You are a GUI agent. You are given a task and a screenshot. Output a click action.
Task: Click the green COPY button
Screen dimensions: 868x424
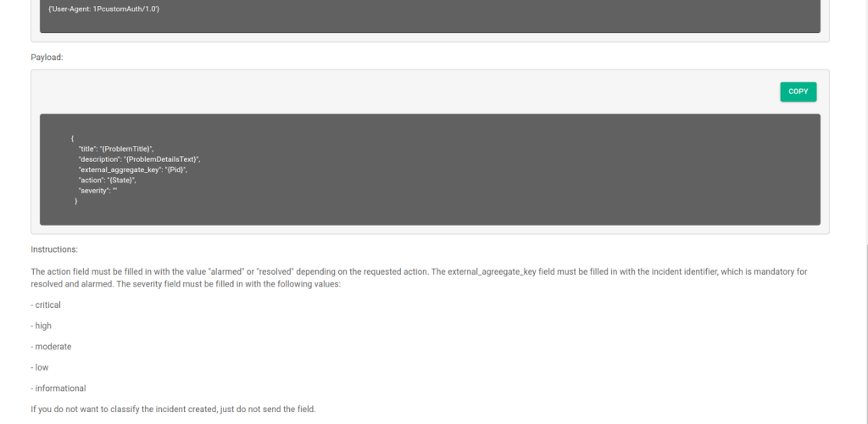[798, 92]
